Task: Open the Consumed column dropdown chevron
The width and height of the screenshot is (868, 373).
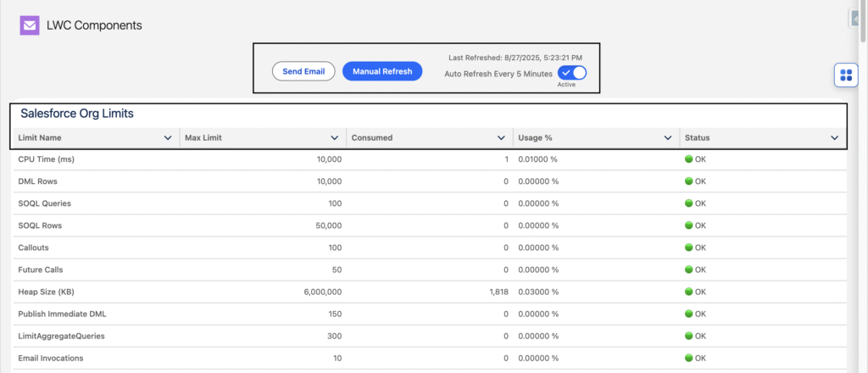Action: [x=502, y=138]
